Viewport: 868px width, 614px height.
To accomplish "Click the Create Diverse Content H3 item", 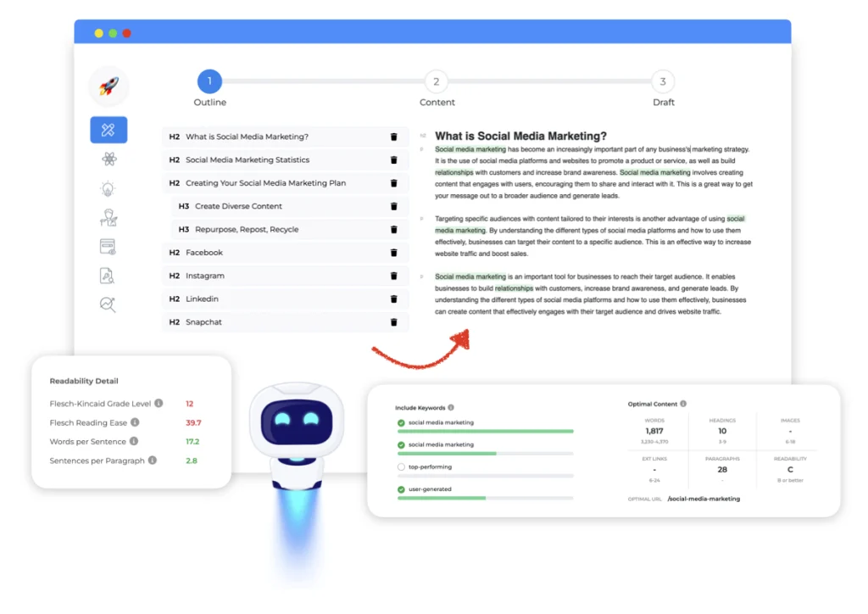I will 238,206.
